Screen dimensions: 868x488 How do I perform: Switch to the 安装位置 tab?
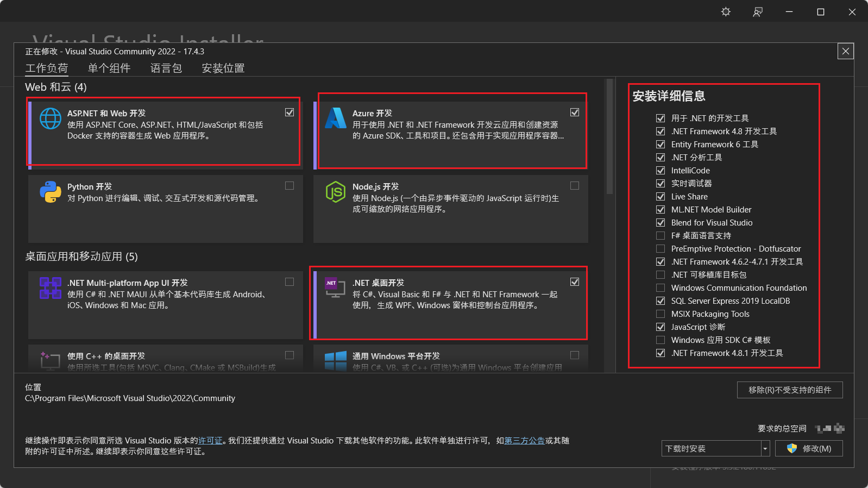pos(223,68)
